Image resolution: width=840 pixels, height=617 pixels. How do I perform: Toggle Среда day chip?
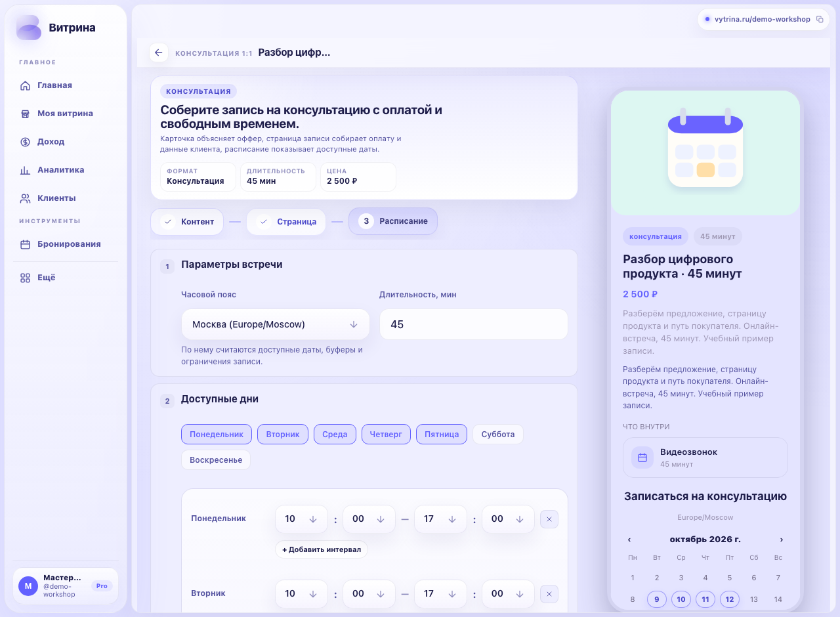(x=335, y=435)
